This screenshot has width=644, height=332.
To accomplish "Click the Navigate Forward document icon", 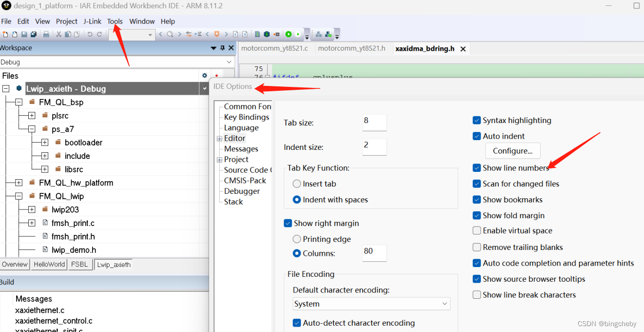I will click(245, 34).
